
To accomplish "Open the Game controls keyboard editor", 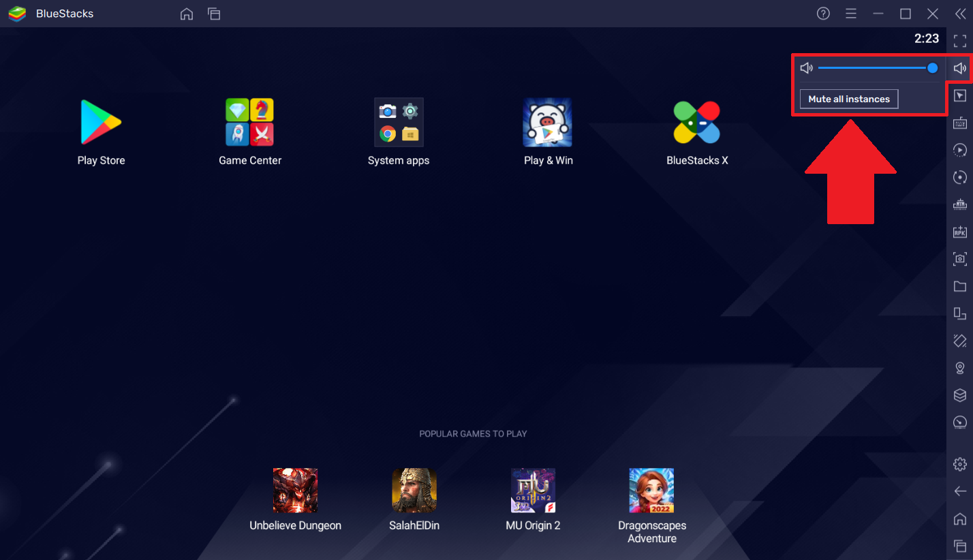I will click(x=959, y=123).
